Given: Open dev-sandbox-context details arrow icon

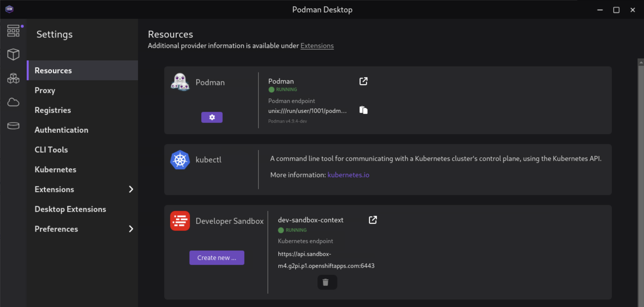Looking at the screenshot, I should tap(372, 220).
